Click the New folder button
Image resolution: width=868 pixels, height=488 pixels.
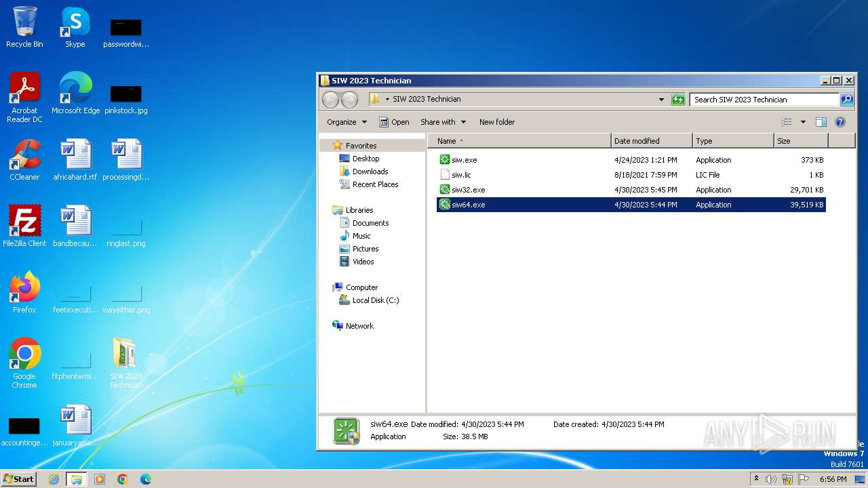(x=497, y=122)
